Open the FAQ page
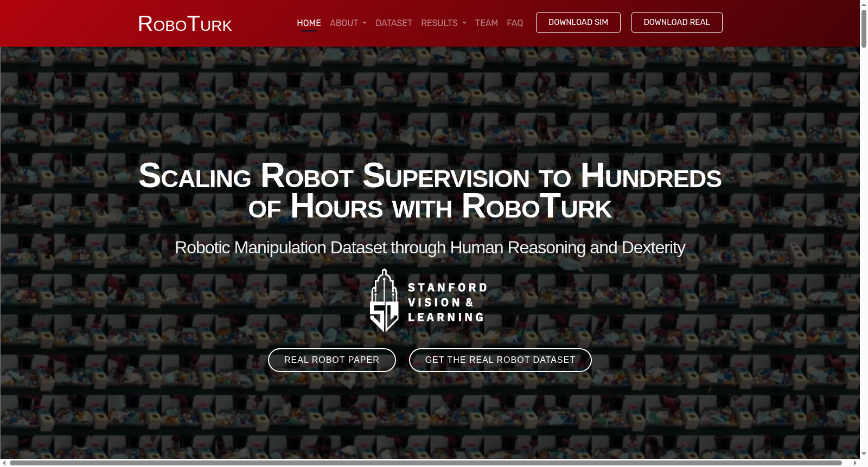868x467 pixels. 515,23
